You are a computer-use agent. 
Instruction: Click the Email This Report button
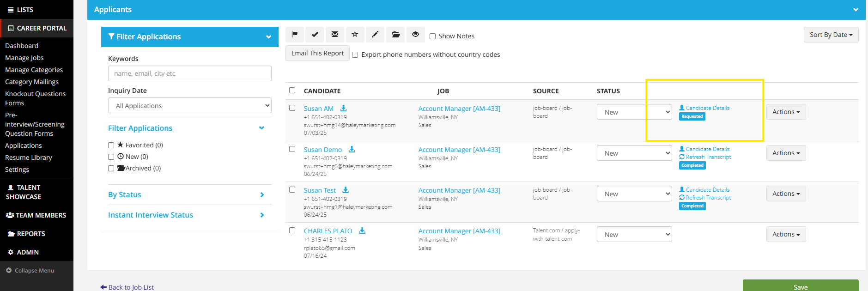317,53
